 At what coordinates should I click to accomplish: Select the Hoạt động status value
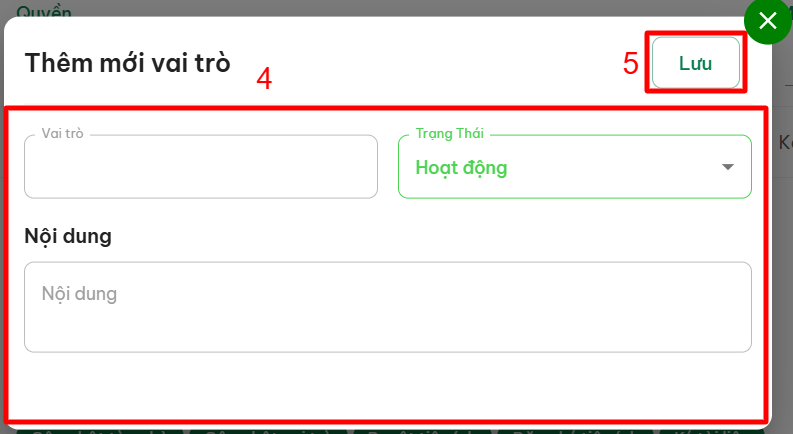click(461, 167)
